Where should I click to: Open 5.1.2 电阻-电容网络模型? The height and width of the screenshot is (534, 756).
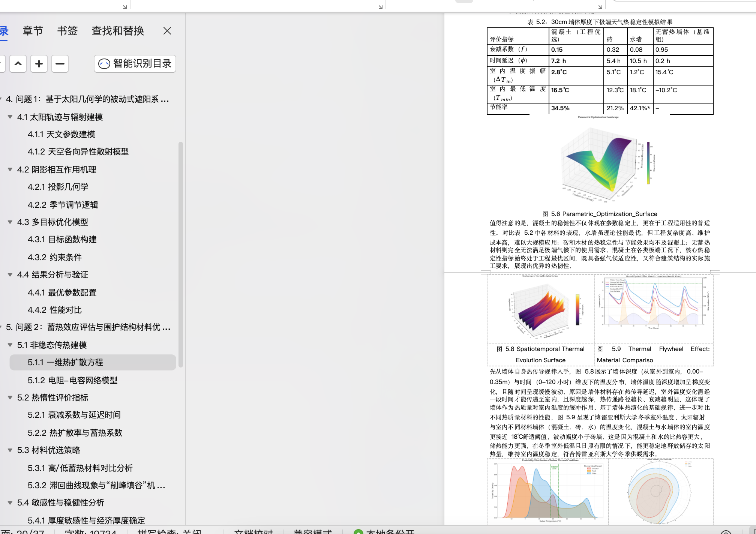pos(72,380)
